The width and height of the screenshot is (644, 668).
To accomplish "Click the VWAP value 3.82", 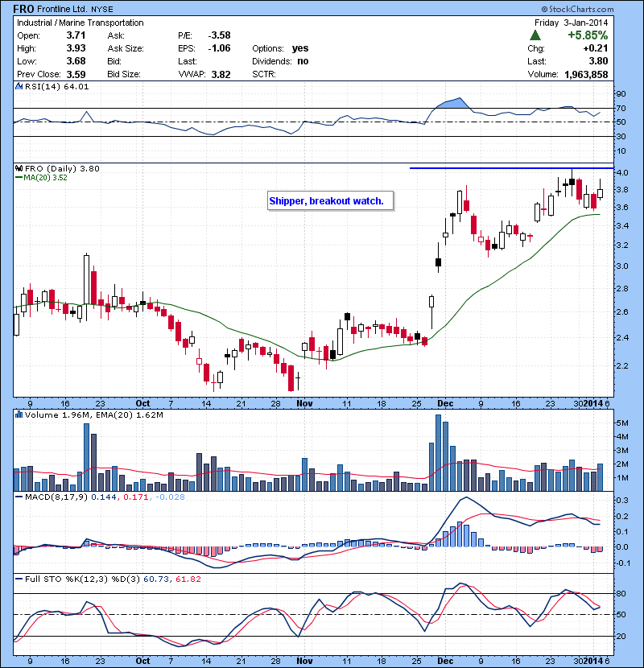I will tap(221, 74).
